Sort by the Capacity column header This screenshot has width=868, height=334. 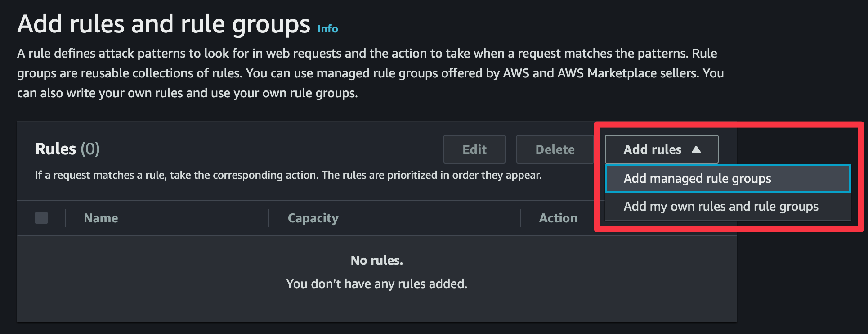point(313,218)
